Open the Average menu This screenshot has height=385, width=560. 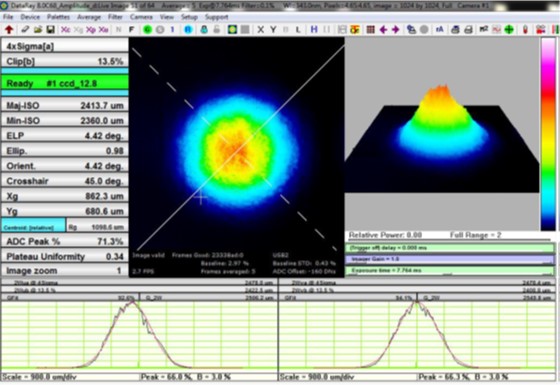point(89,17)
